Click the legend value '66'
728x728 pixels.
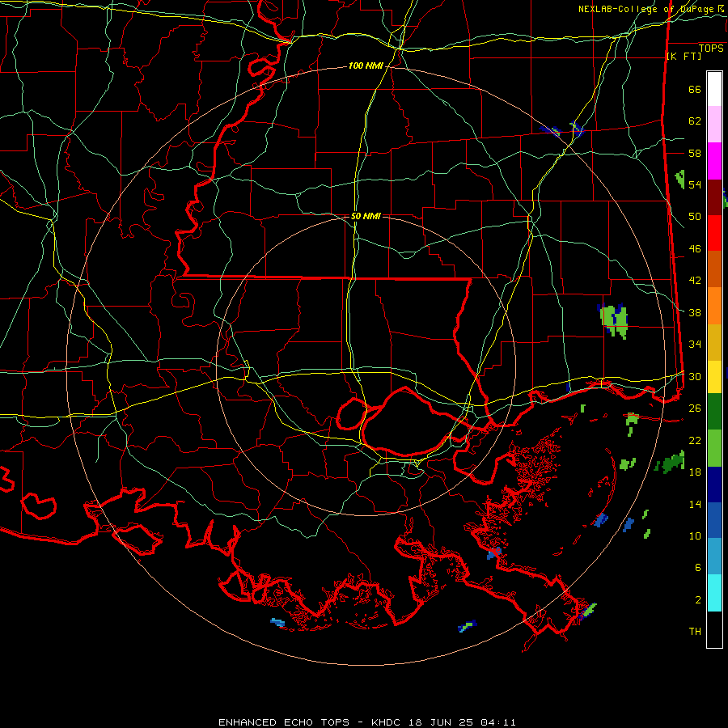point(695,90)
